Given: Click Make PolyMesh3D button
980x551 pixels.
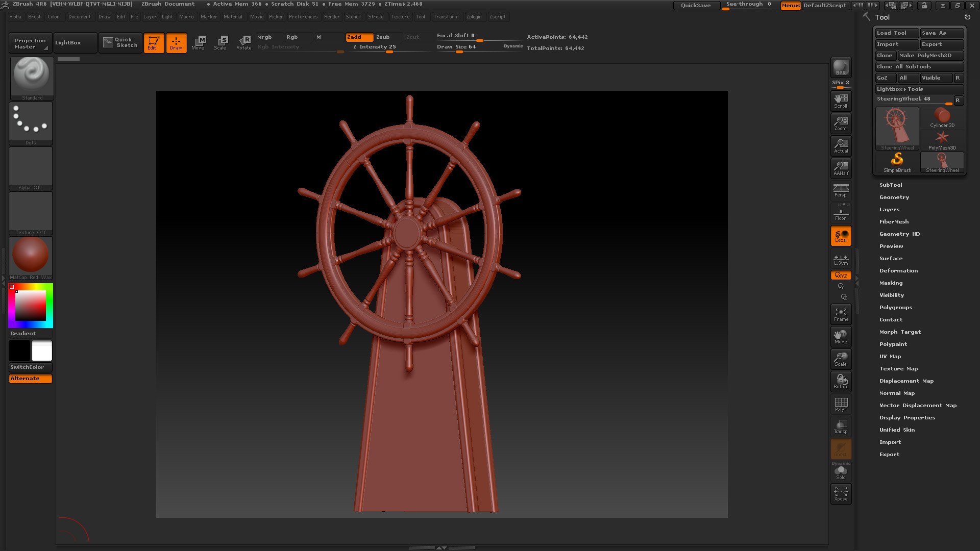Looking at the screenshot, I should pyautogui.click(x=930, y=55).
